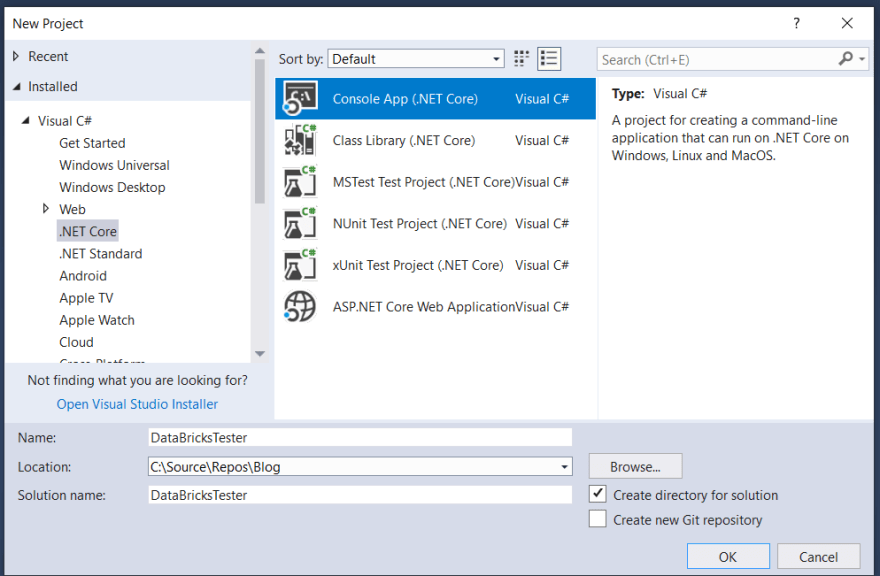Select the Class Library (.NET Core) template name
The image size is (880, 576).
tap(404, 140)
